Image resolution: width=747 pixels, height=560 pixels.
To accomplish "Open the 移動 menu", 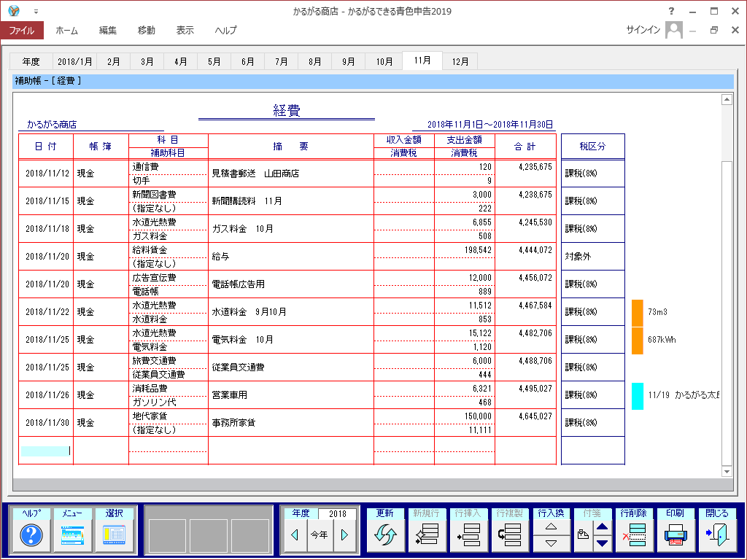I will [146, 30].
